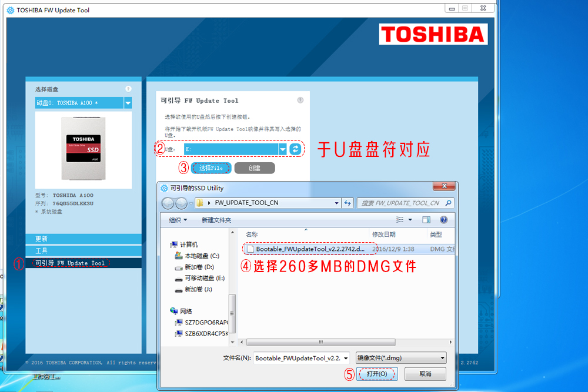Image resolution: width=588 pixels, height=392 pixels.
Task: Click help icon in 可引导 FW Update Tool panel
Action: click(300, 100)
